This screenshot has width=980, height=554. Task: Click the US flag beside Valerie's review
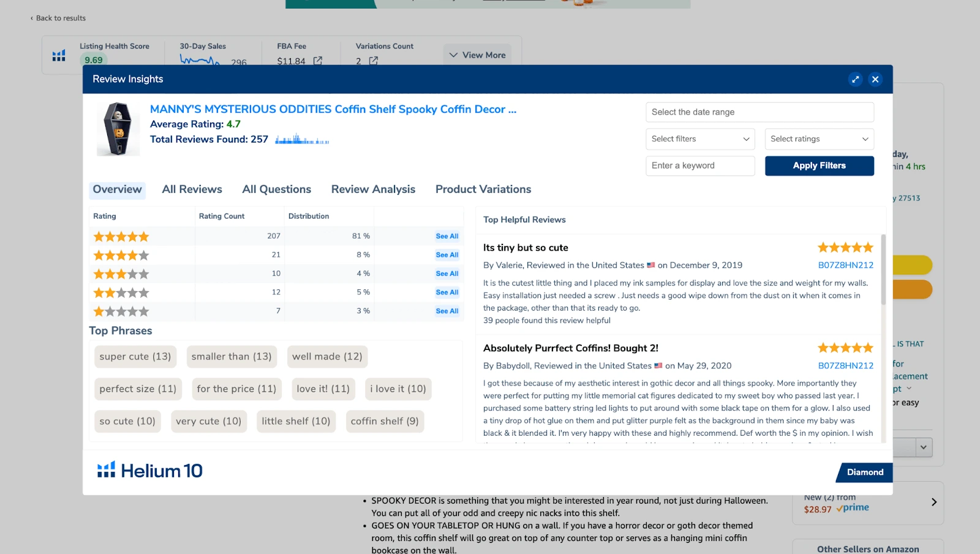(x=651, y=265)
